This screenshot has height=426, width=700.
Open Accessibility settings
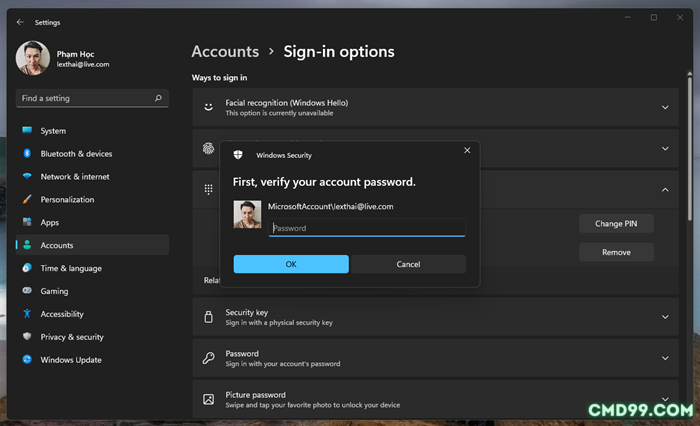(92, 314)
